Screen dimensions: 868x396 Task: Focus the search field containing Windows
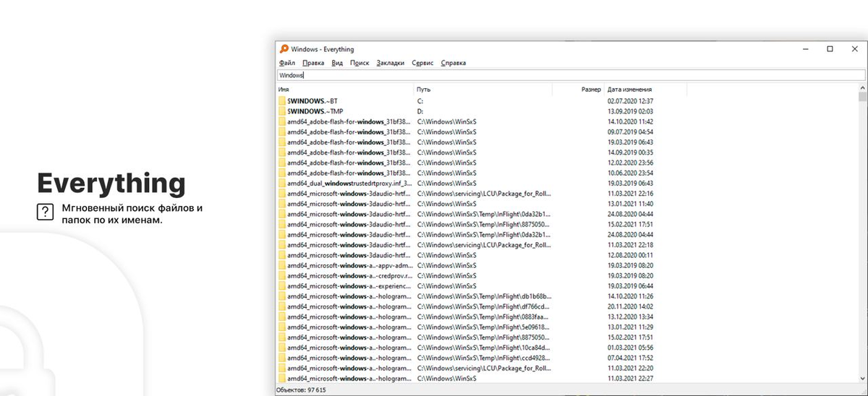tap(571, 75)
